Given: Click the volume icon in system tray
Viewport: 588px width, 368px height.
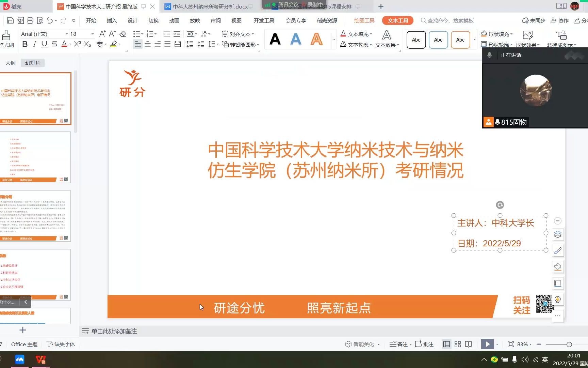Looking at the screenshot, I should pos(525,359).
